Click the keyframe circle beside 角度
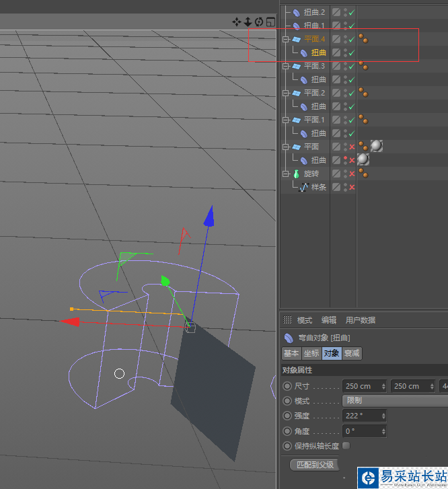448x489 pixels. (287, 431)
